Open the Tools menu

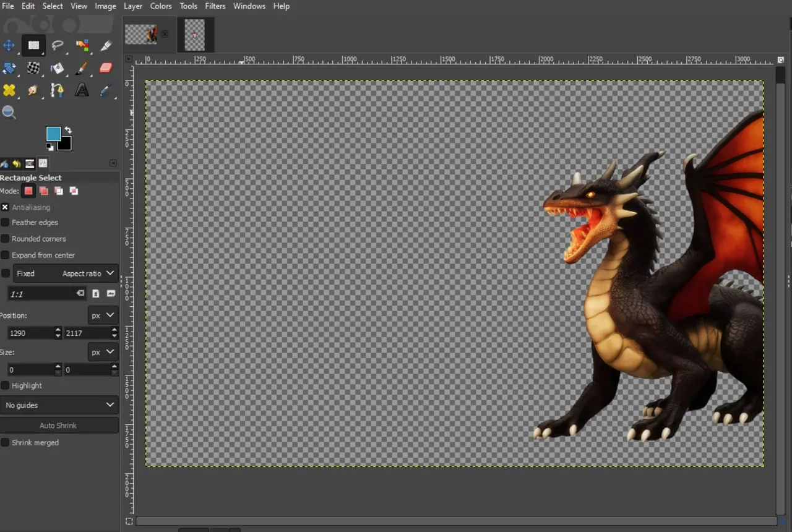[x=189, y=6]
